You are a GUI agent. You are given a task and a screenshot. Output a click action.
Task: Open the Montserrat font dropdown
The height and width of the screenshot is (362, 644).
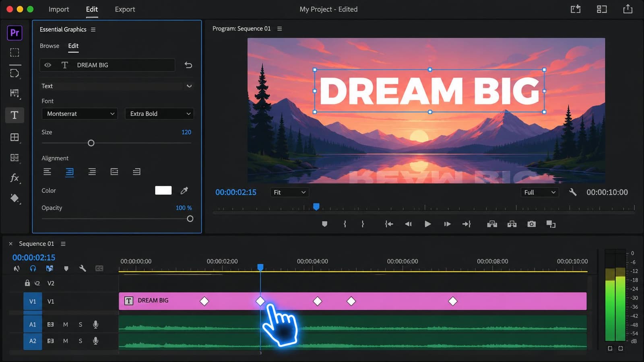80,114
